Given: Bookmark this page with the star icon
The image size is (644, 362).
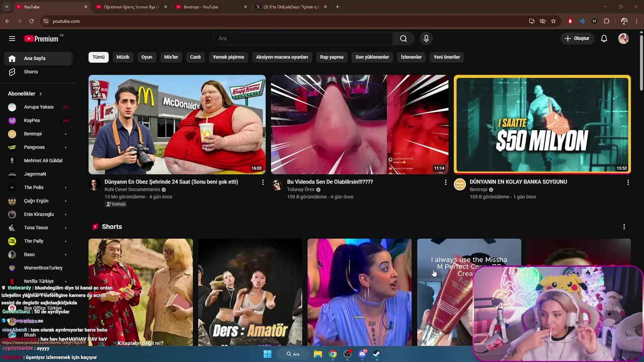Looking at the screenshot, I should [553, 21].
